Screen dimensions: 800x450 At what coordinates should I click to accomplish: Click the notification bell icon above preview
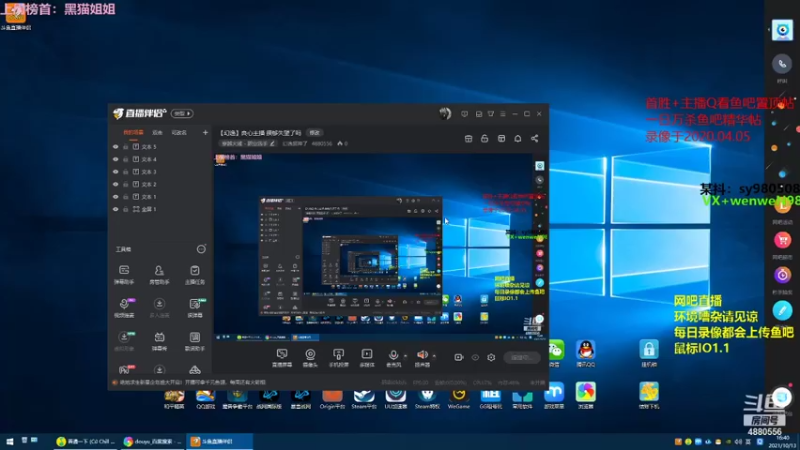(517, 138)
